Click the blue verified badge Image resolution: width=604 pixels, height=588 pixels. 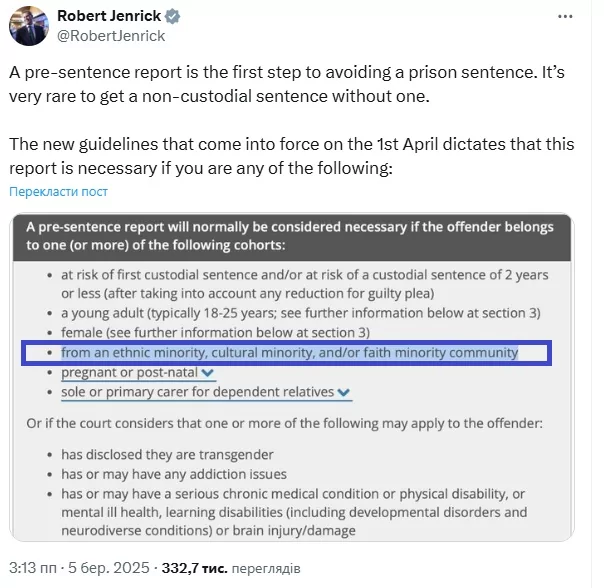pyautogui.click(x=173, y=17)
